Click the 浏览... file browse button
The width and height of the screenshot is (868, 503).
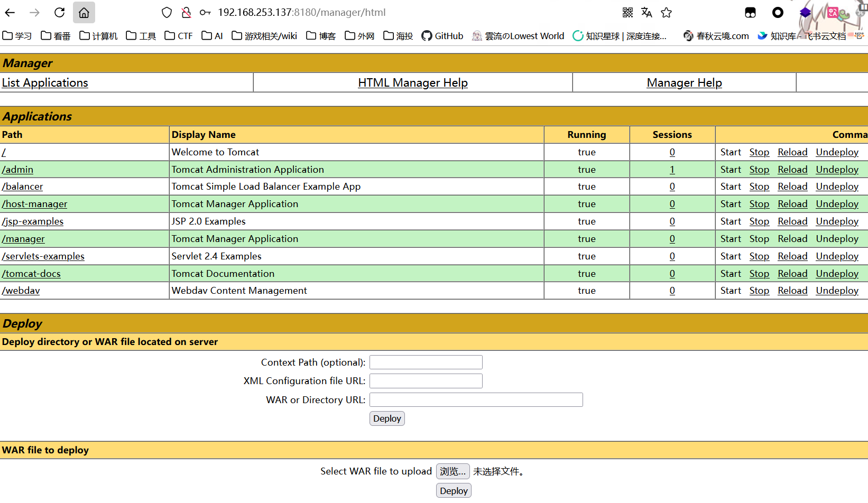(453, 471)
